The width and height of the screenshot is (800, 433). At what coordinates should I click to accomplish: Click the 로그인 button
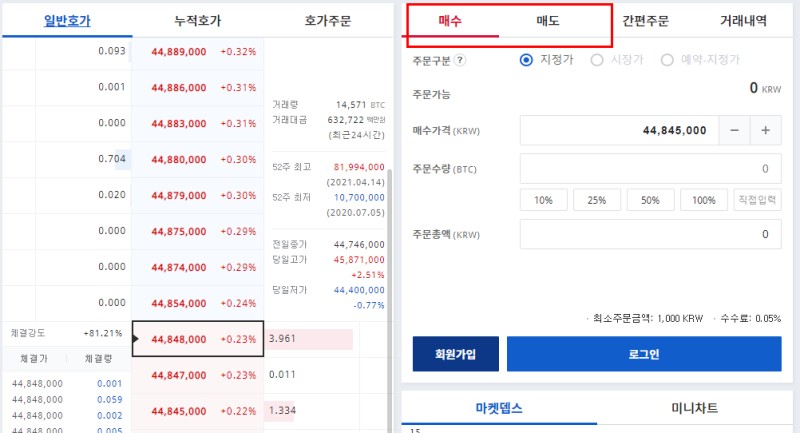point(644,354)
